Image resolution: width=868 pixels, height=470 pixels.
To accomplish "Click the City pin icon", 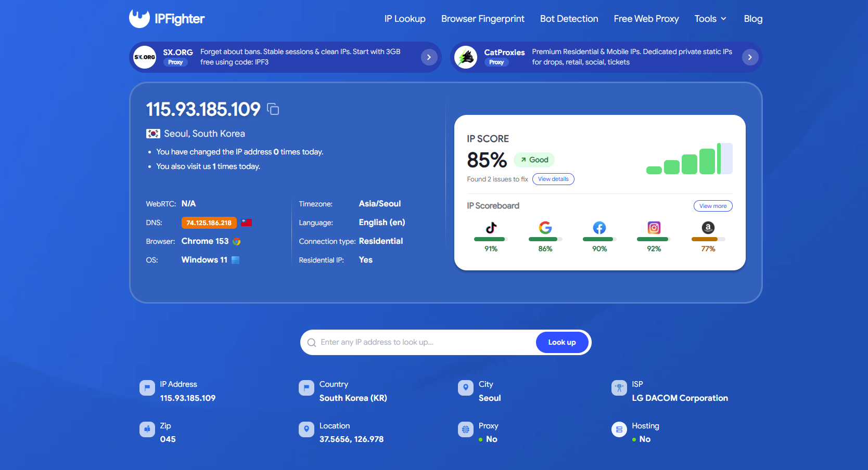I will [466, 388].
